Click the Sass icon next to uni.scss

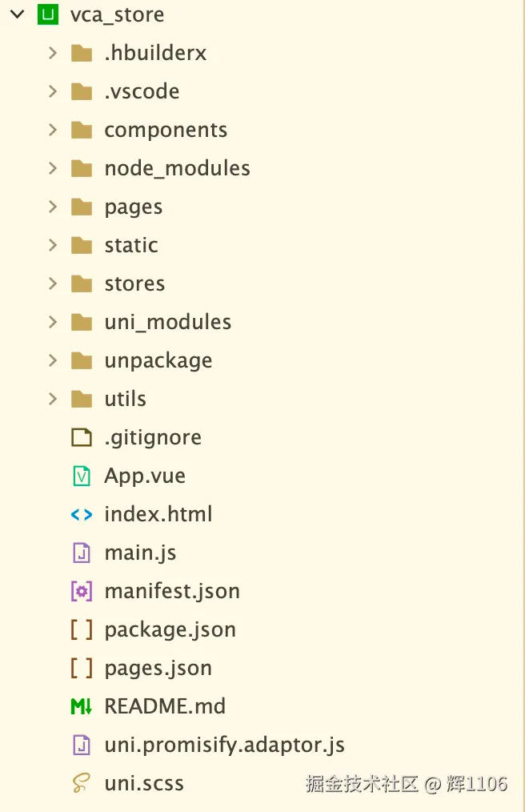[x=82, y=783]
